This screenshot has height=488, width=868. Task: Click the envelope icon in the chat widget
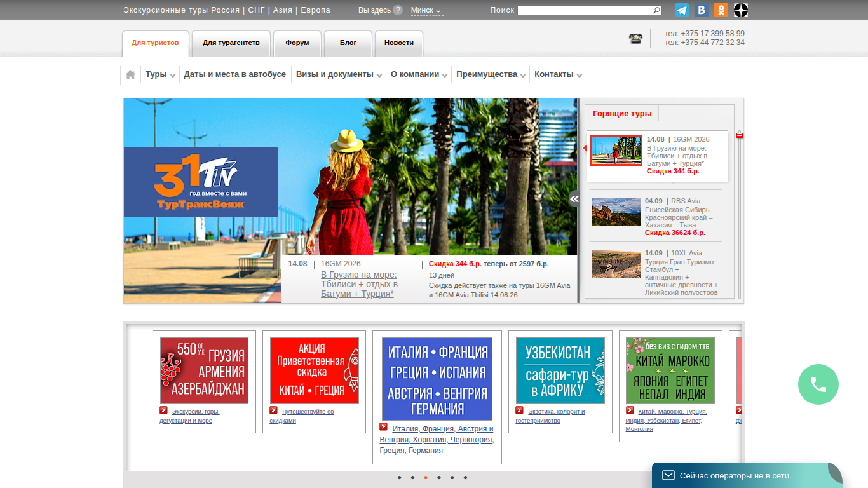(x=668, y=475)
